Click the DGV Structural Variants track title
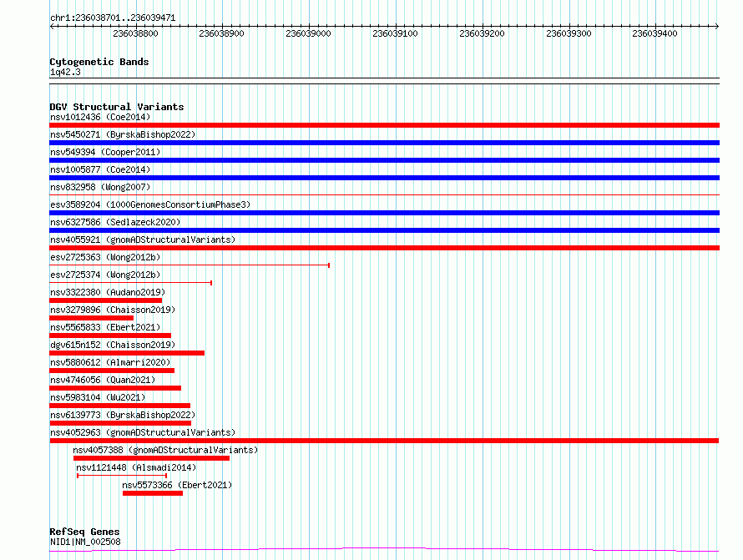 click(x=117, y=107)
